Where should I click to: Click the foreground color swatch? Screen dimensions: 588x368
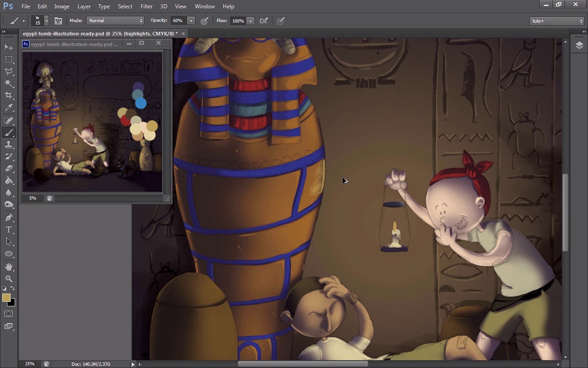tap(6, 298)
